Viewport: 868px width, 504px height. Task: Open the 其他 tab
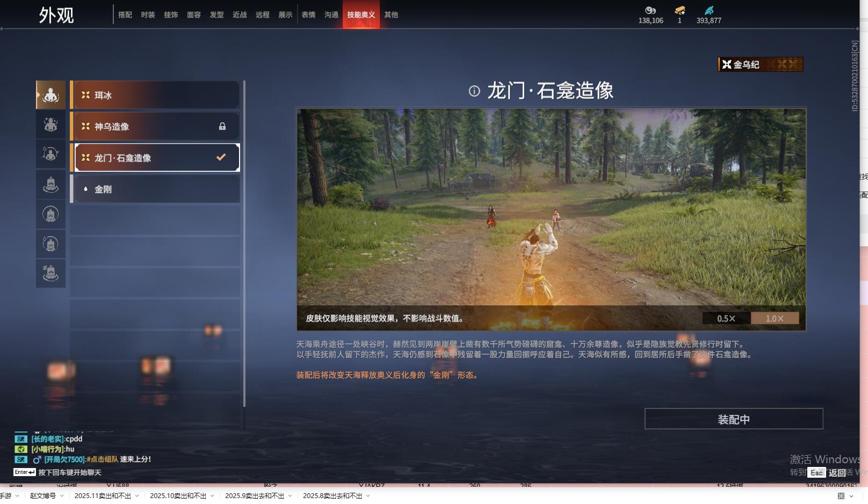pos(391,15)
